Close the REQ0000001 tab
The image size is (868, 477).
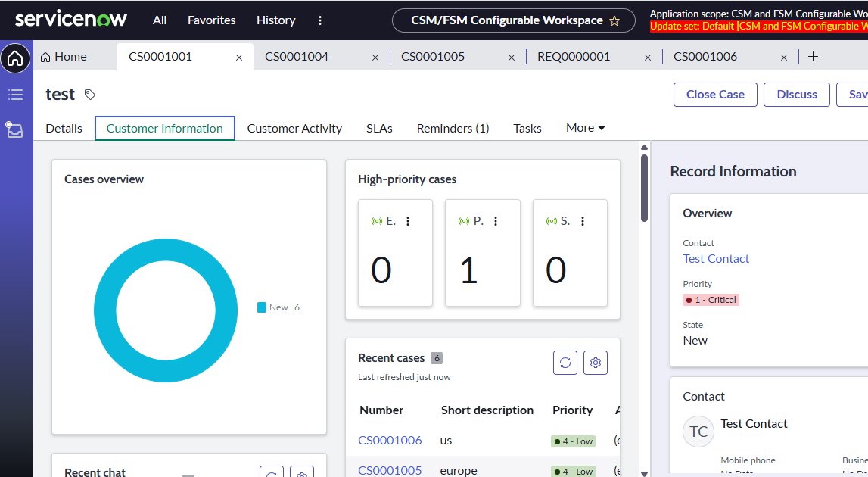coord(648,57)
